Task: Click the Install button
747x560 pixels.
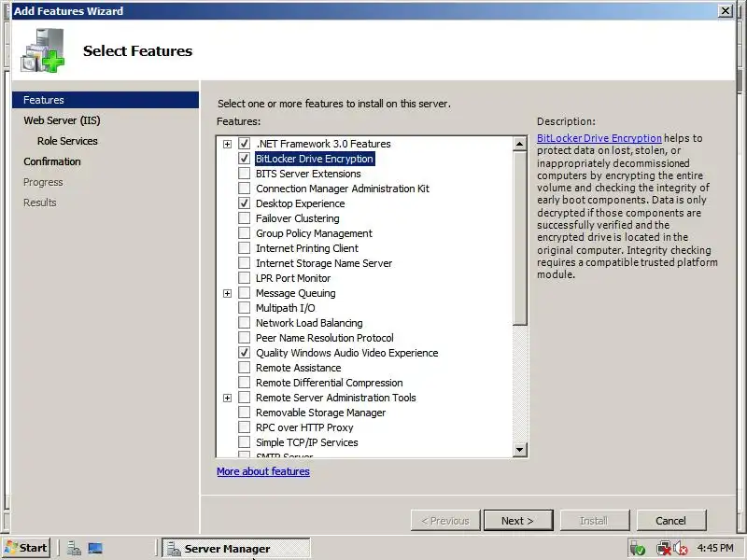Action: pyautogui.click(x=595, y=521)
